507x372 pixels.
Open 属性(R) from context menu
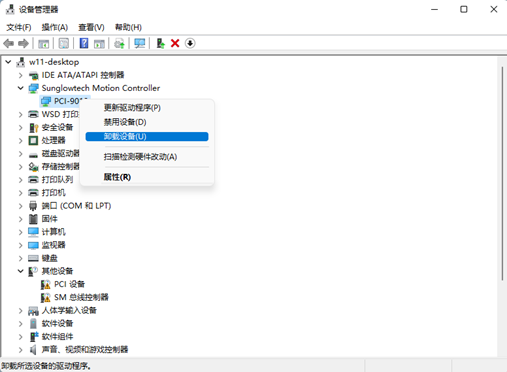point(147,177)
